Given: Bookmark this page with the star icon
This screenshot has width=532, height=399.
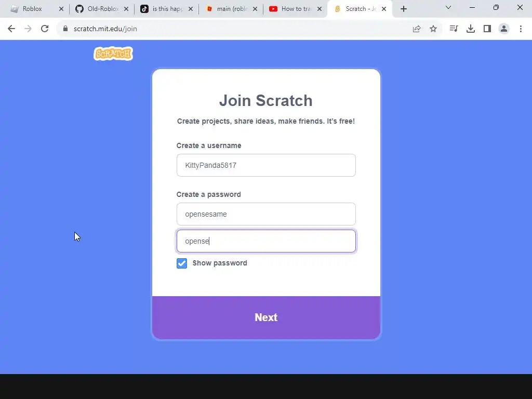Looking at the screenshot, I should pyautogui.click(x=433, y=29).
